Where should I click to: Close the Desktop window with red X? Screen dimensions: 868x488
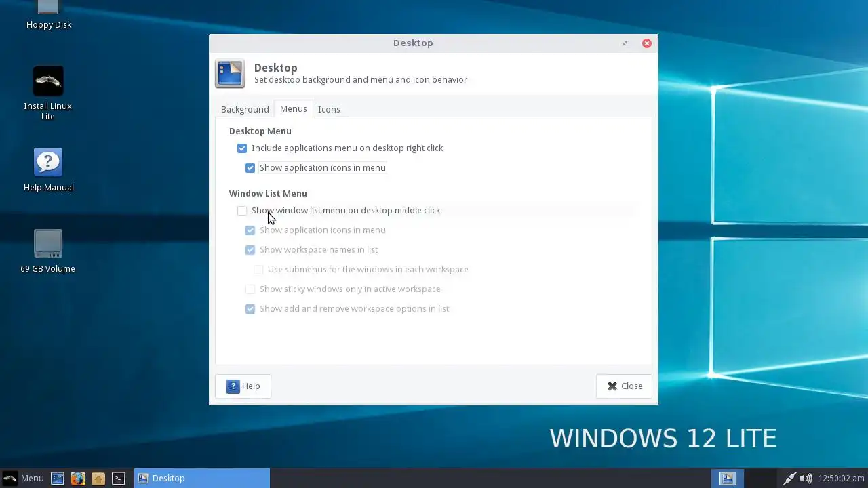[x=647, y=43]
